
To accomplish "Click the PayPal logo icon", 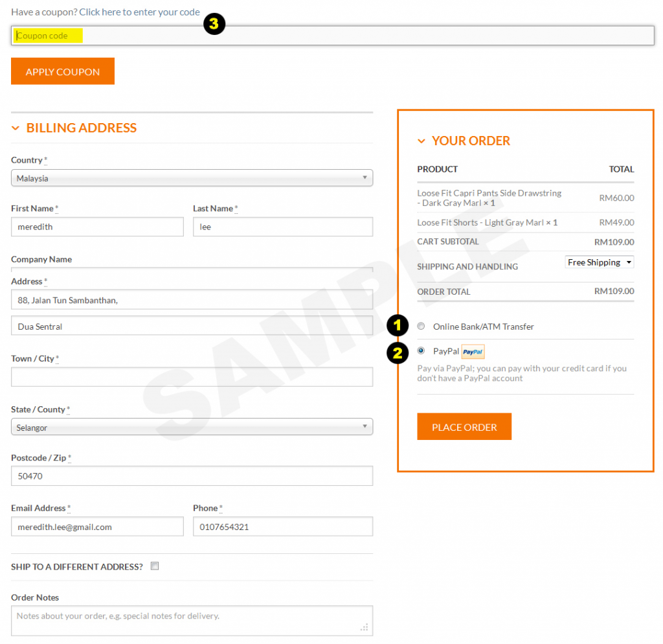I will [x=473, y=352].
